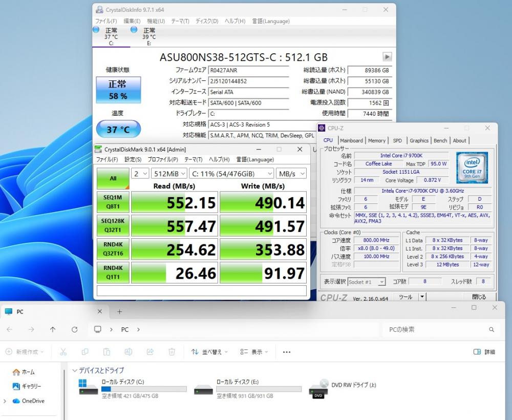Viewport: 512px width, 420px height.
Task: Click the CPU-Z title bar app icon
Action: coord(322,128)
